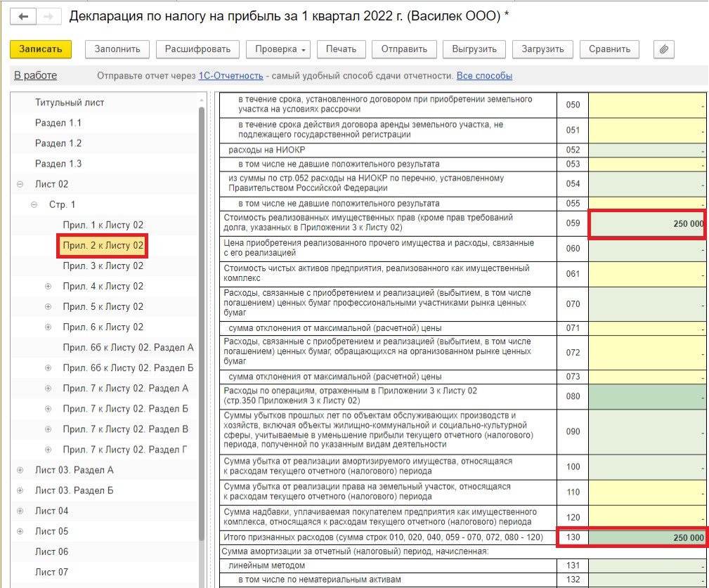The image size is (709, 588).
Task: Click the value cell of line 120
Action: click(x=647, y=518)
